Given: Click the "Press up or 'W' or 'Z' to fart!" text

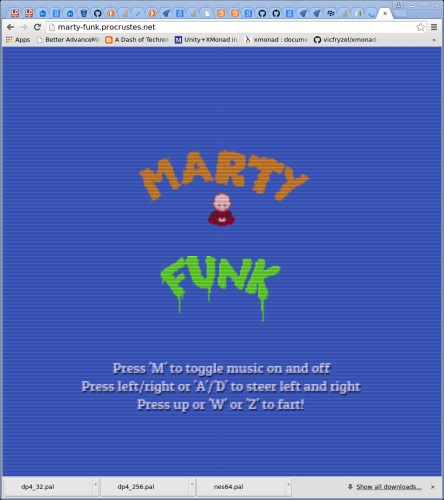Looking at the screenshot, I should [x=221, y=405].
